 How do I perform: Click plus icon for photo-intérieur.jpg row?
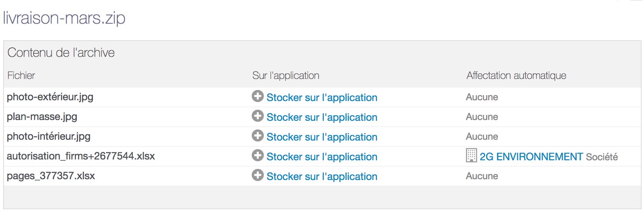point(258,136)
